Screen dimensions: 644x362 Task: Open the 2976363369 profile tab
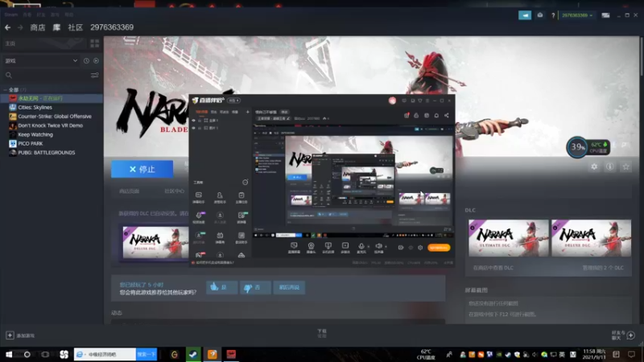coord(112,27)
